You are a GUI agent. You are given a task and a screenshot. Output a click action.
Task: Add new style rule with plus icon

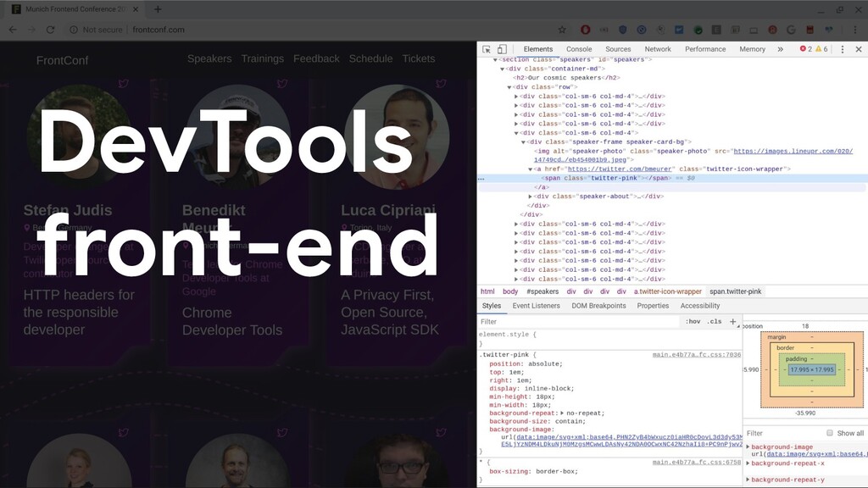point(733,321)
